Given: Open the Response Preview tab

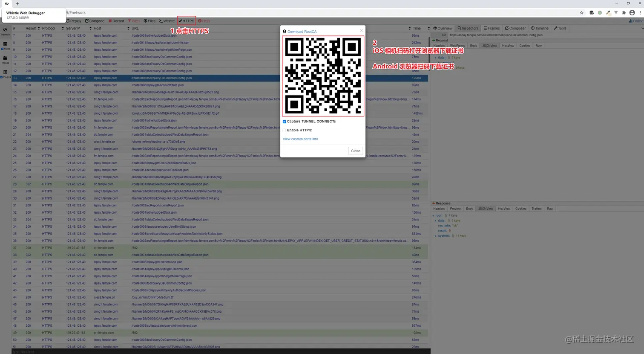Looking at the screenshot, I should (x=456, y=209).
